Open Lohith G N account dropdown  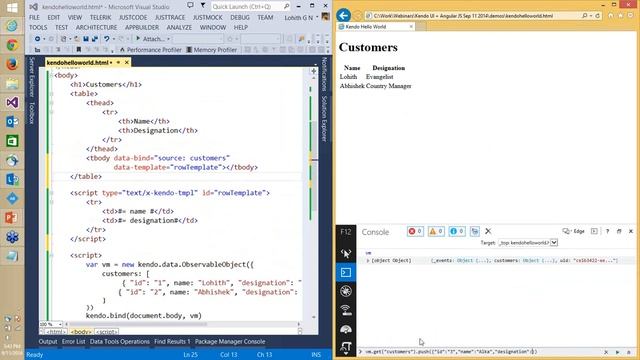click(302, 18)
